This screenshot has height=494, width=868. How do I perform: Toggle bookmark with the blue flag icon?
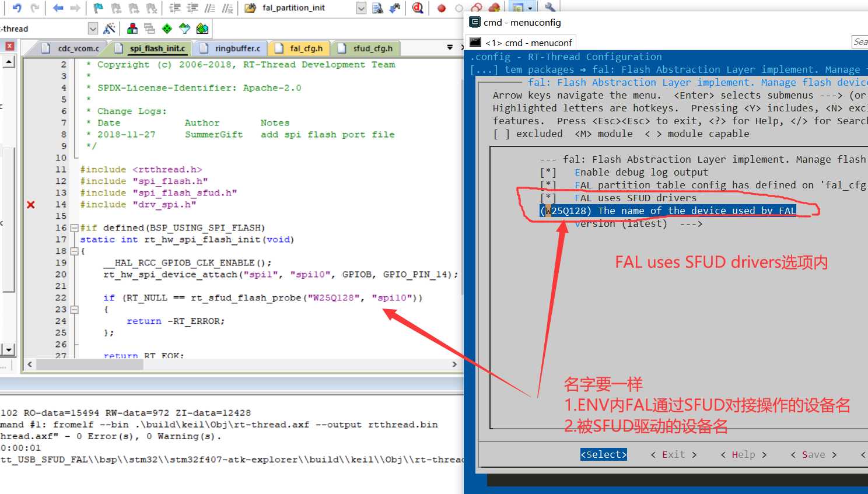pos(98,8)
